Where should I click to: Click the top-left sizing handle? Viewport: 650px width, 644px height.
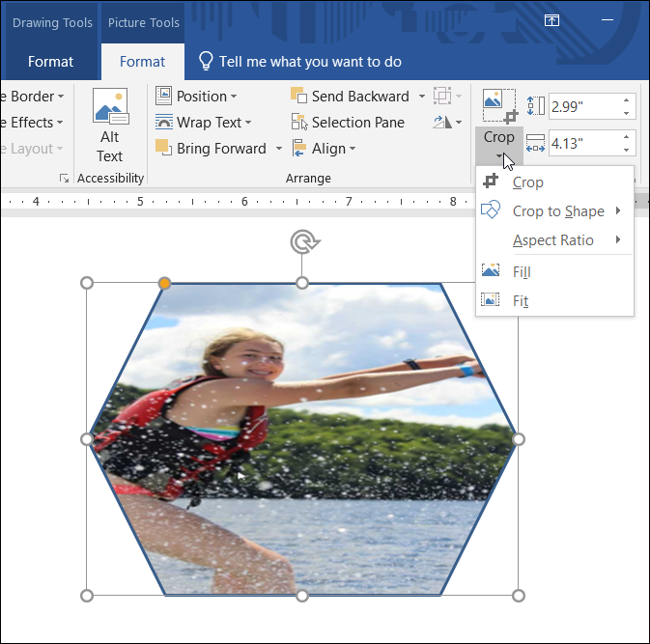[87, 283]
